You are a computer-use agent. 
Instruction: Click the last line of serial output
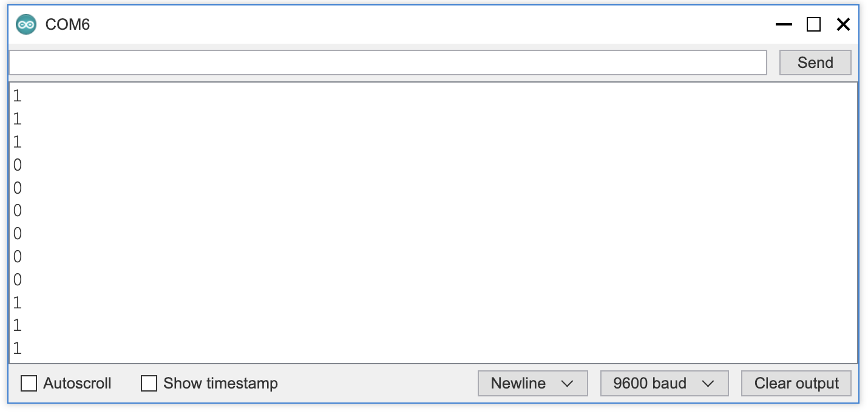17,348
